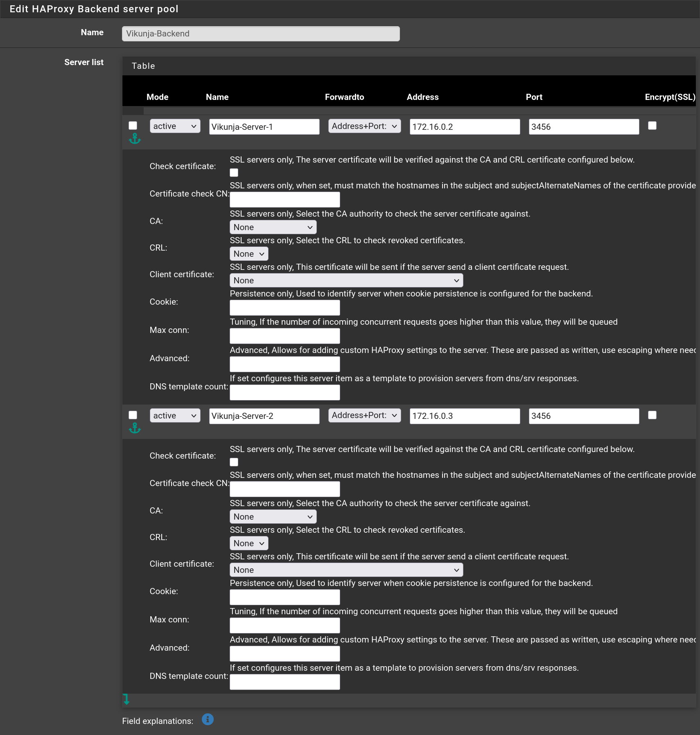The width and height of the screenshot is (700, 735).
Task: Click the Vikunja-Server-1 name field
Action: click(x=264, y=127)
